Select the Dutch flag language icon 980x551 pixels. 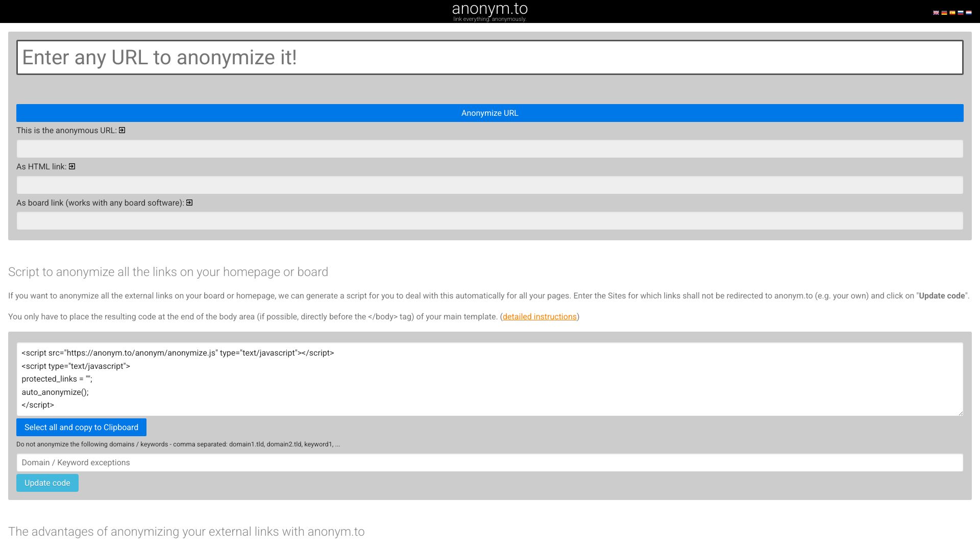point(968,13)
